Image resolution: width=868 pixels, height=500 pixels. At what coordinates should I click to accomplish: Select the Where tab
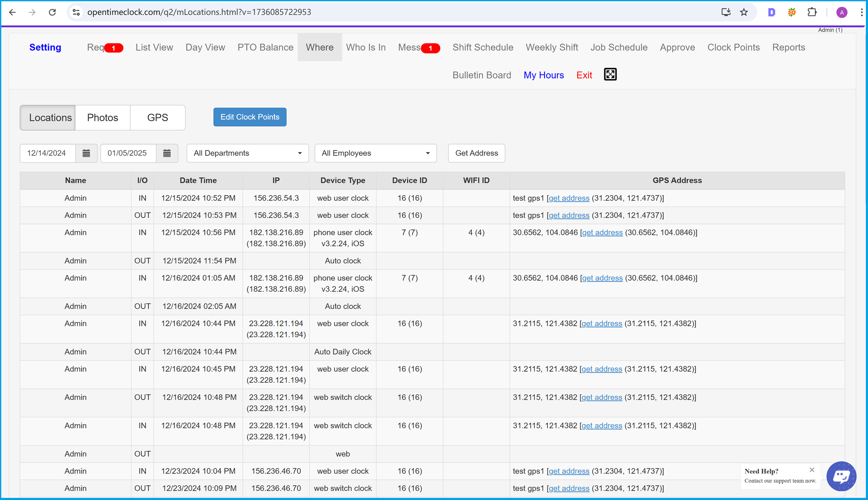point(320,47)
